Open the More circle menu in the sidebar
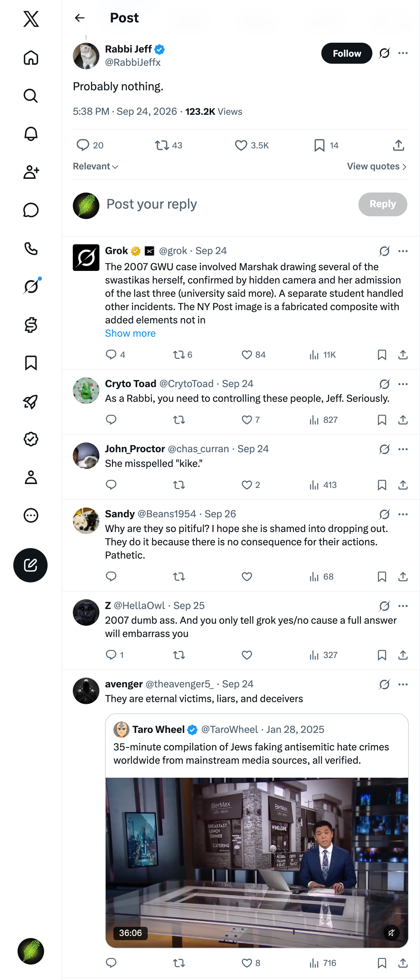420x980 pixels. pyautogui.click(x=31, y=516)
